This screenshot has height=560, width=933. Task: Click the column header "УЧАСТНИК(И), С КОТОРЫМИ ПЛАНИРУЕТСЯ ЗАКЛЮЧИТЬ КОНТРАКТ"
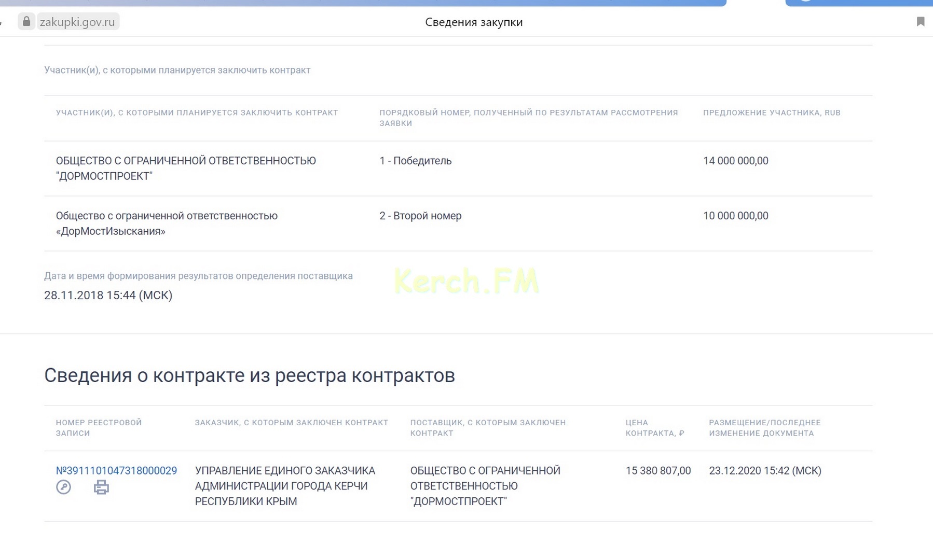197,113
